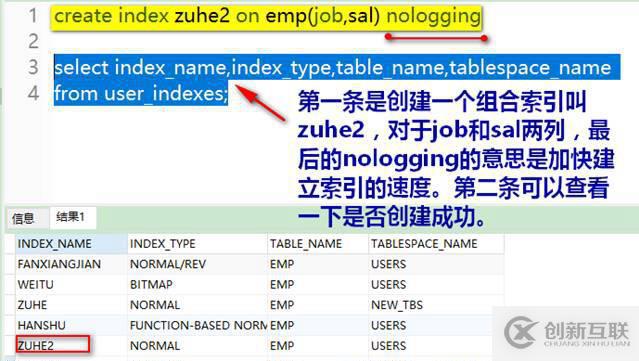This screenshot has height=361, width=639.
Task: Click NORMAL type cell in ZUHE2 row
Action: tap(197, 346)
